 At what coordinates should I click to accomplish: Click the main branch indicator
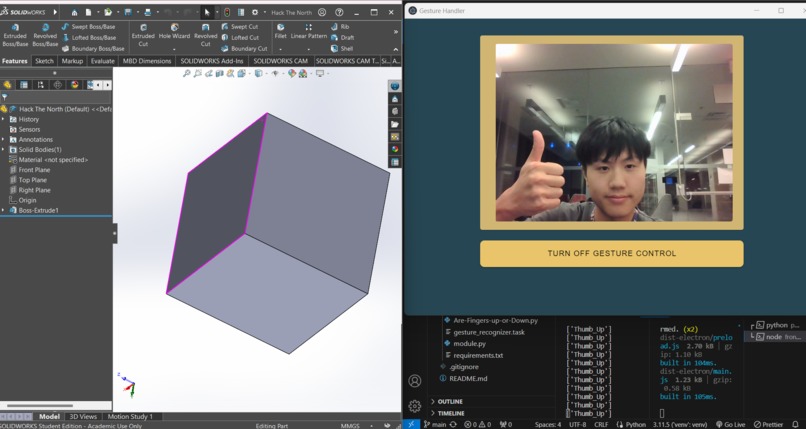(434, 424)
